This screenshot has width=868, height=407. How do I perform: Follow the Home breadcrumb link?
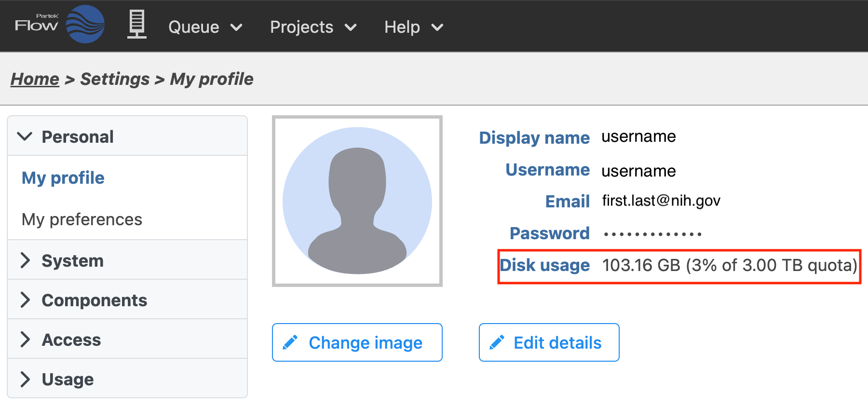coord(35,79)
